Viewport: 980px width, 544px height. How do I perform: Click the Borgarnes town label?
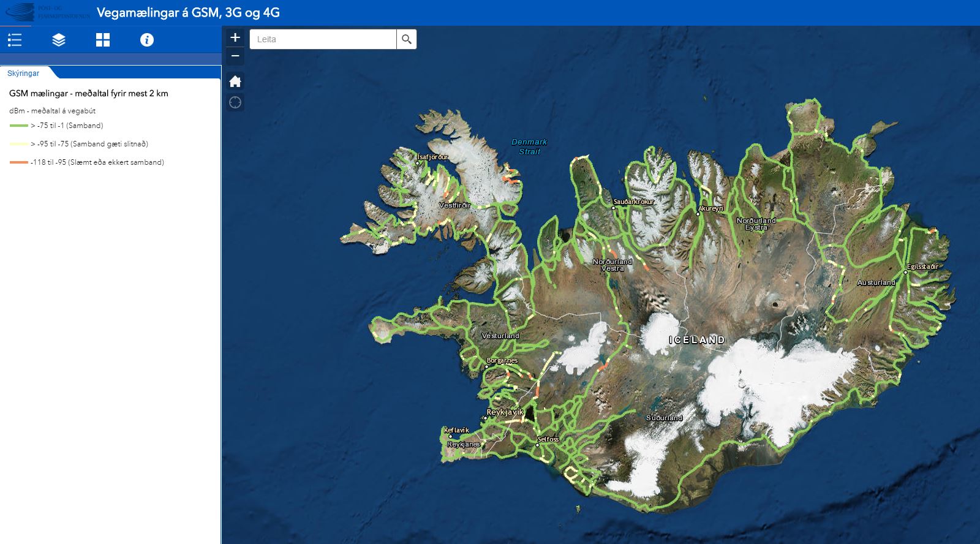pyautogui.click(x=502, y=361)
